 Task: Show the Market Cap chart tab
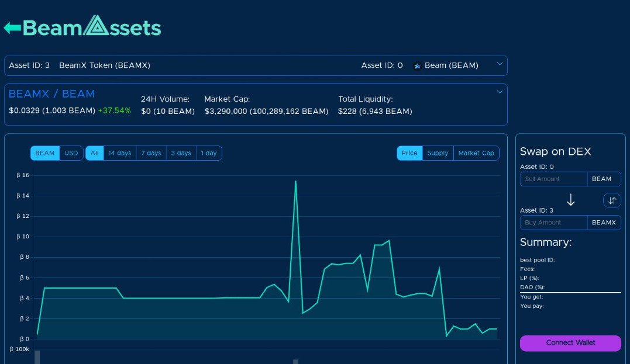coord(476,153)
